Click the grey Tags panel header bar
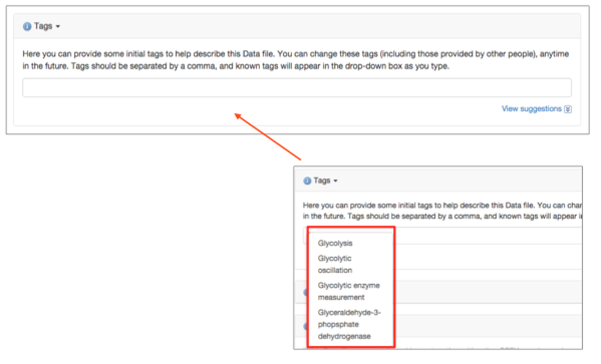601x364 pixels. (x=301, y=26)
